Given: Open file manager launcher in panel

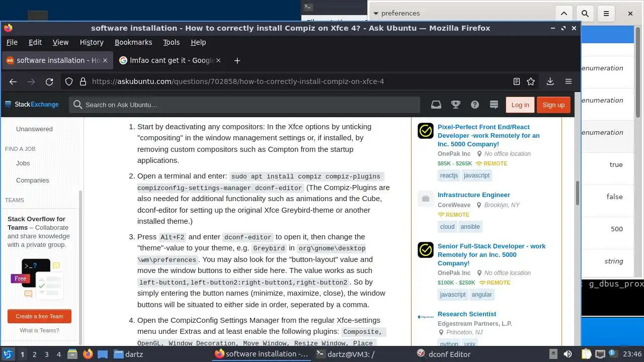Looking at the screenshot, I should 72,354.
